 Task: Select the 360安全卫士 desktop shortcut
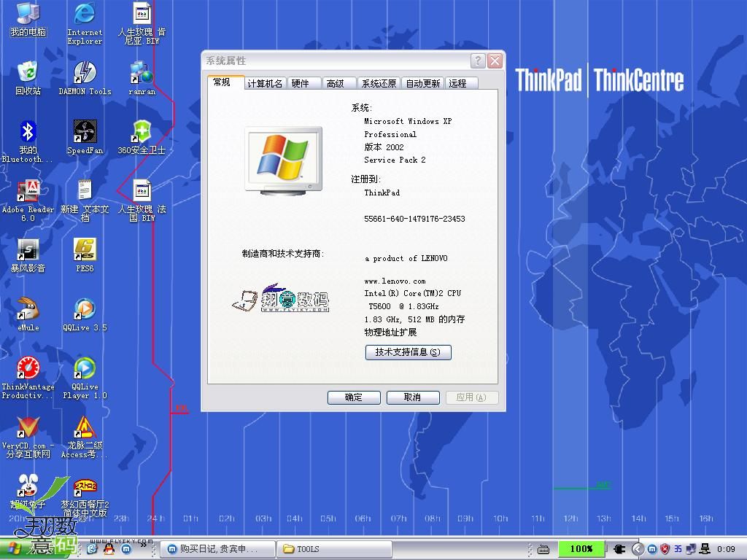point(142,137)
